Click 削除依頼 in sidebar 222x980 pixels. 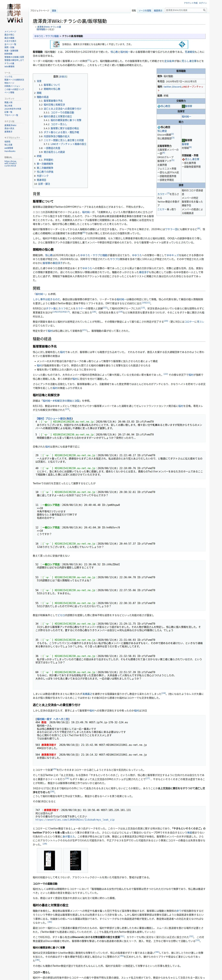tap(8, 54)
